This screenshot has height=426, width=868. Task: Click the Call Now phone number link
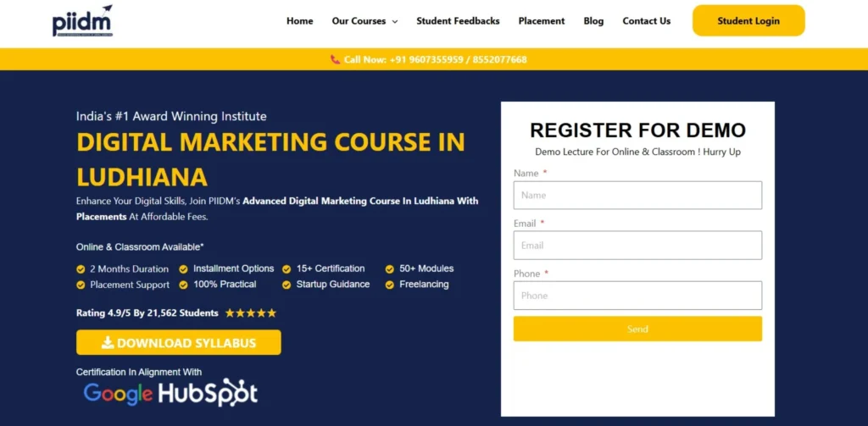click(x=435, y=59)
